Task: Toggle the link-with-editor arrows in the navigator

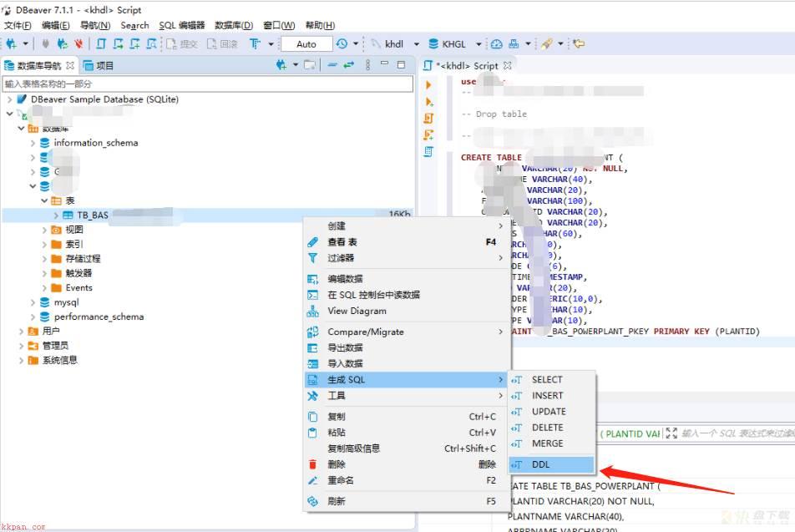Action: (349, 65)
